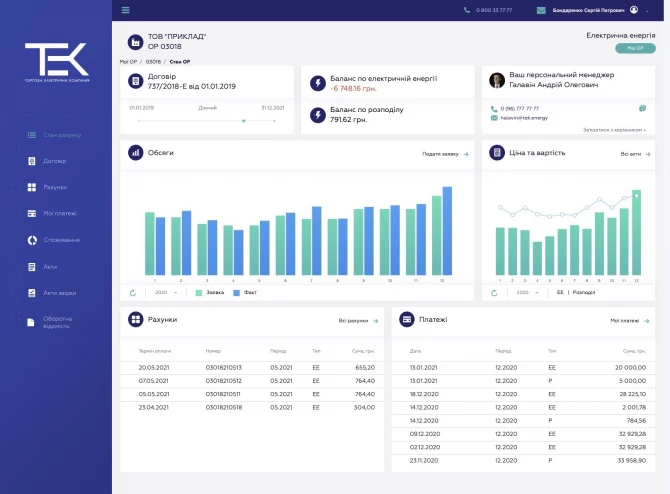Open year dropdown under Ціна та вартість
This screenshot has width=670, height=494.
(528, 293)
